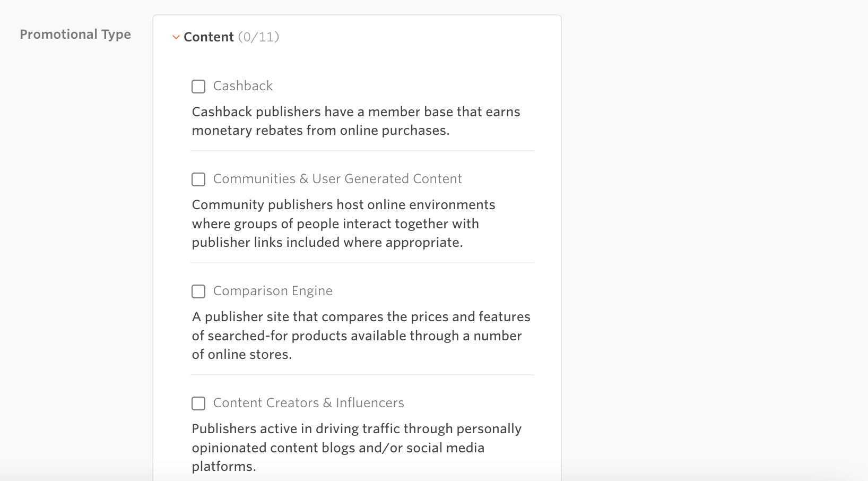Click the Cashback option label
The width and height of the screenshot is (868, 481).
pos(242,86)
